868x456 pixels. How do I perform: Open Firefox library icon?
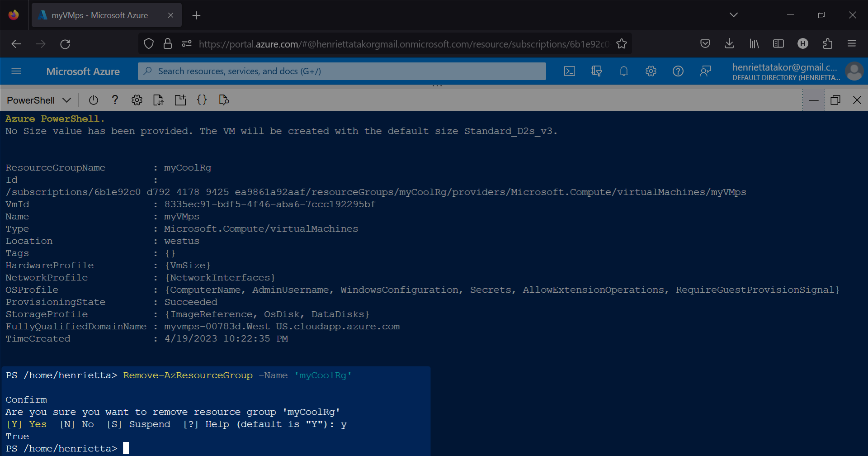[x=754, y=44]
